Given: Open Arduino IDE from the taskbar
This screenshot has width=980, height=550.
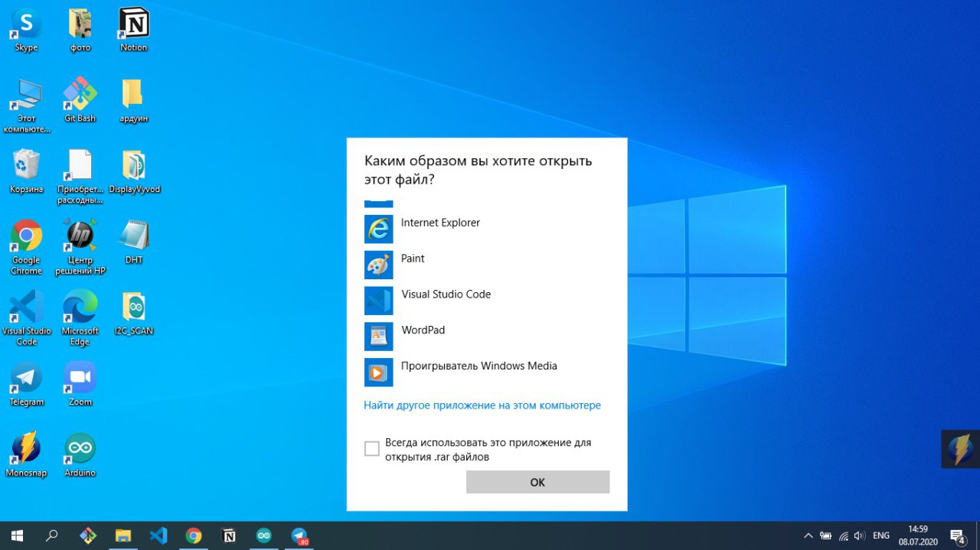Looking at the screenshot, I should (264, 535).
